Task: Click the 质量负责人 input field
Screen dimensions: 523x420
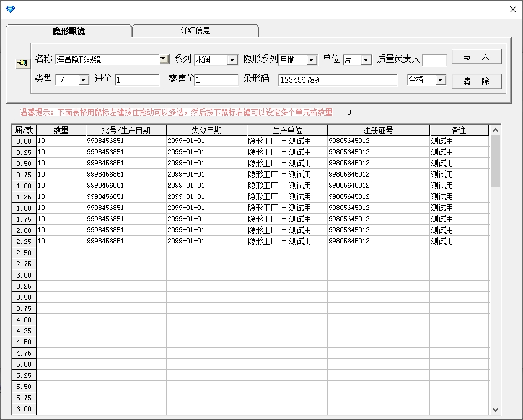Action: point(434,60)
